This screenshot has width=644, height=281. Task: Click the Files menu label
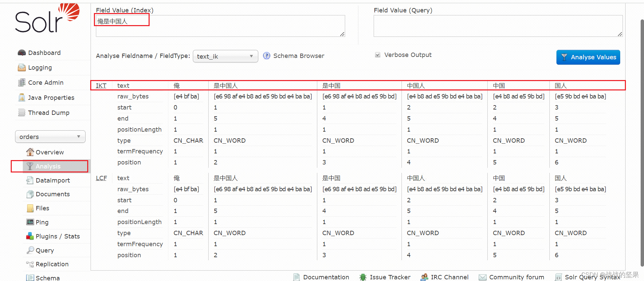[x=43, y=208]
